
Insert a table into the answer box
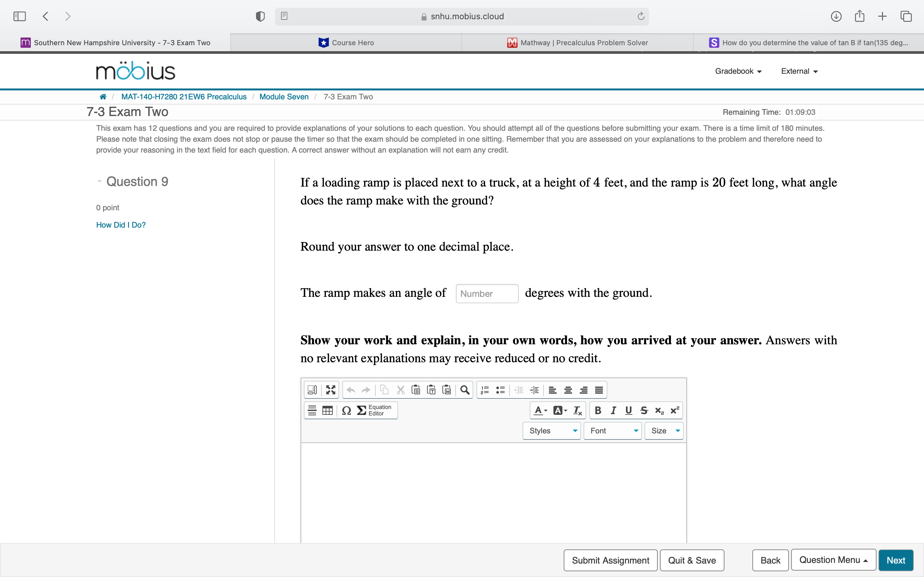tap(327, 410)
